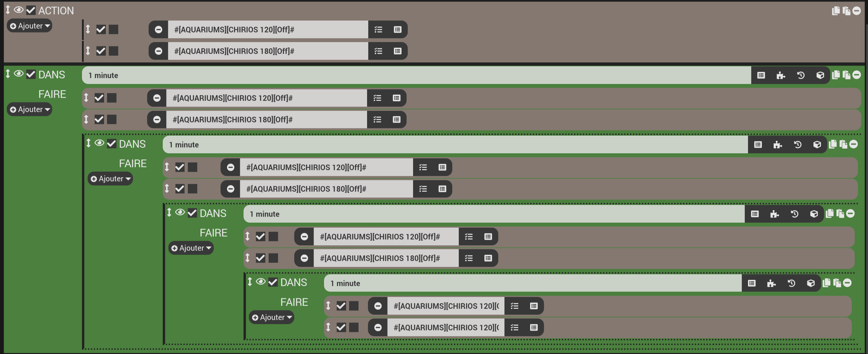Click table icon in innermost DANS 1 minute row
868x354 pixels.
point(752,283)
